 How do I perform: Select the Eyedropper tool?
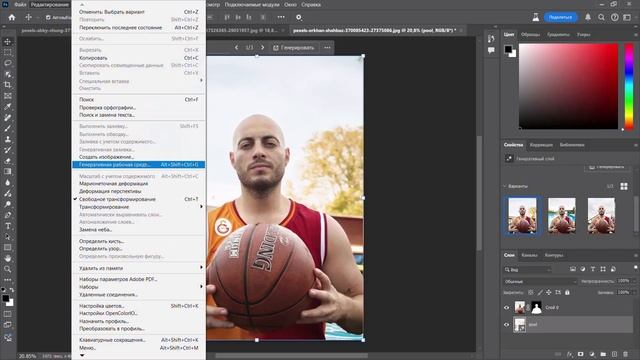click(x=8, y=107)
